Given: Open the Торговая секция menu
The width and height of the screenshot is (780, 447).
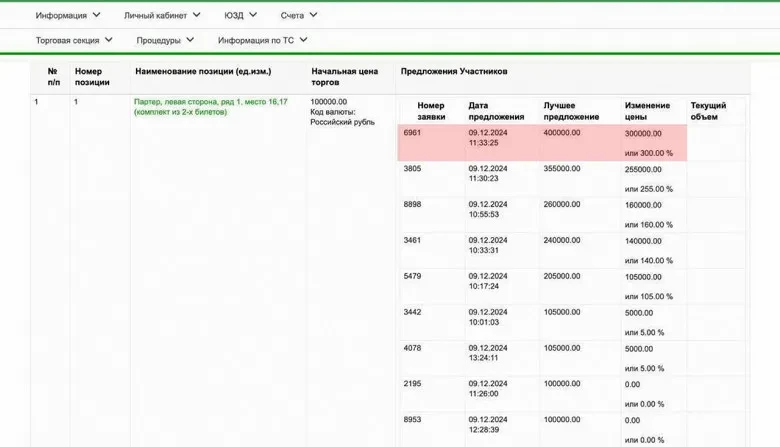Looking at the screenshot, I should (x=67, y=41).
